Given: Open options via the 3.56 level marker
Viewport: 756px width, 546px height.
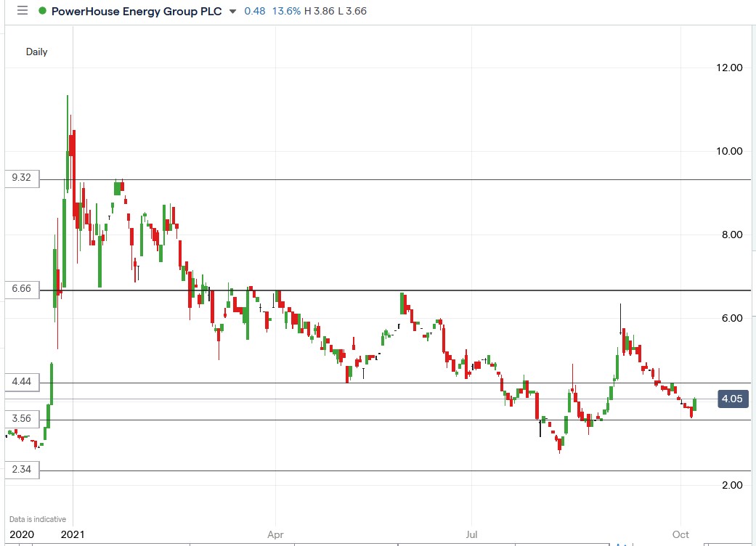Looking at the screenshot, I should [x=21, y=420].
